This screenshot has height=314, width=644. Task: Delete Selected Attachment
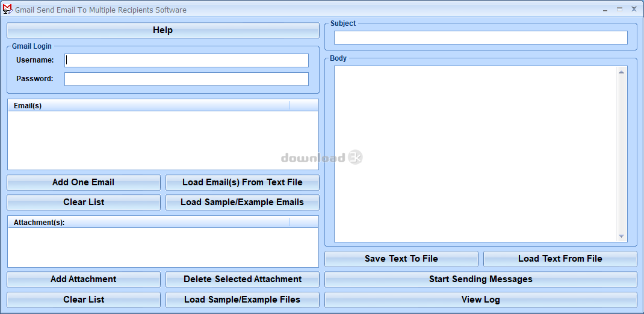[243, 279]
